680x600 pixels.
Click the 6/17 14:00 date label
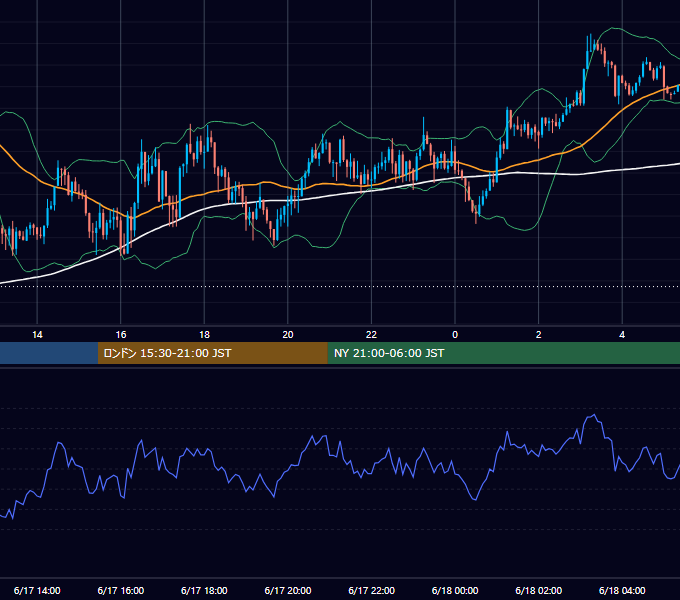[x=37, y=590]
